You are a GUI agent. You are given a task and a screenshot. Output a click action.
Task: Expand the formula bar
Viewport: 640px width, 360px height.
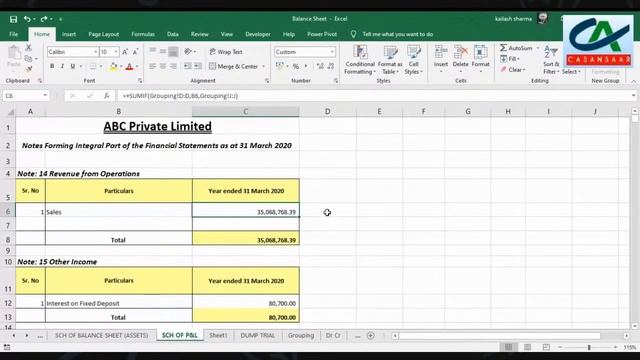[x=633, y=96]
